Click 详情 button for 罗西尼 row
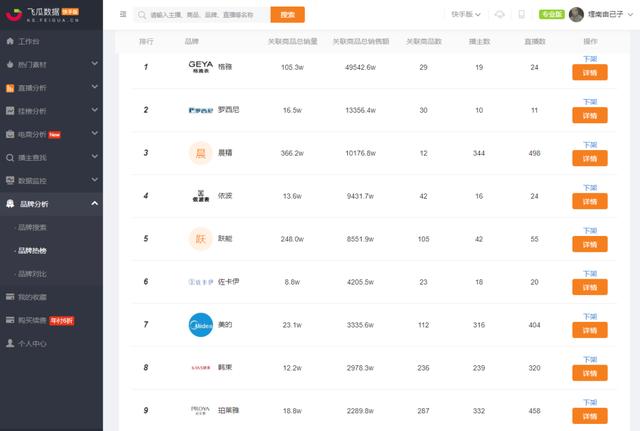Image resolution: width=640 pixels, height=431 pixels. (x=590, y=116)
